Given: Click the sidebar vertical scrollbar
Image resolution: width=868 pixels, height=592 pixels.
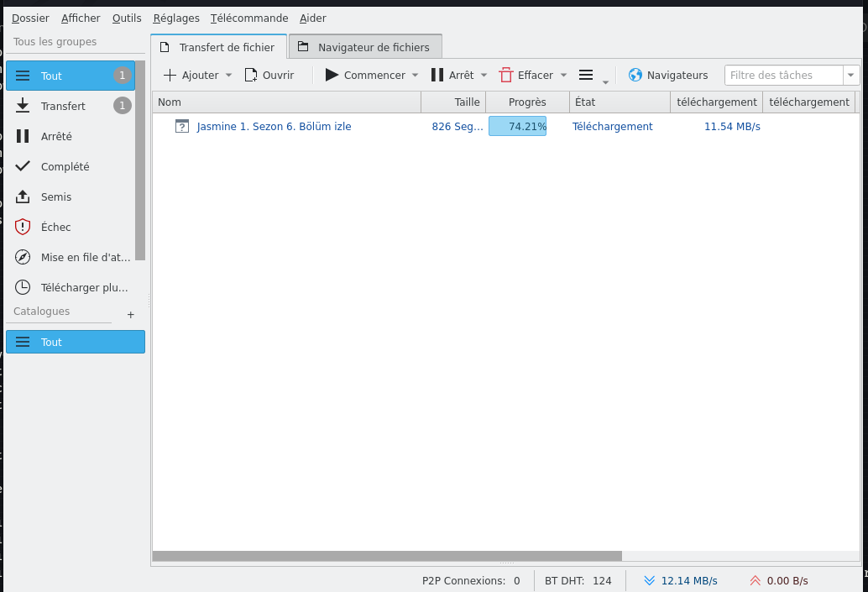Looking at the screenshot, I should click(x=140, y=160).
